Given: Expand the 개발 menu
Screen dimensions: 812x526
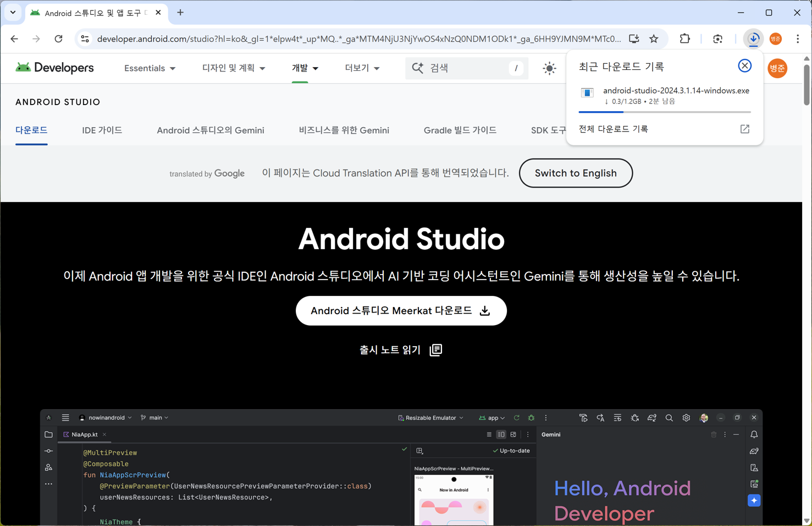Looking at the screenshot, I should tap(305, 68).
